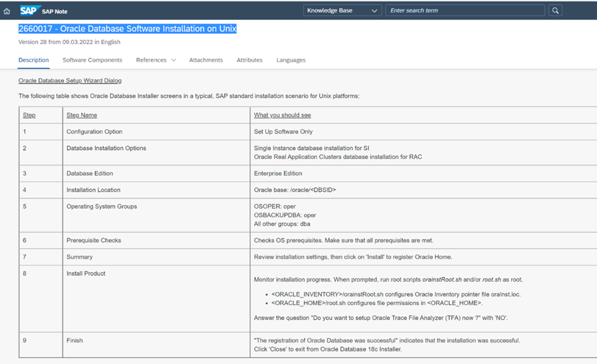
Task: Select the Configuration Option cell
Action: pos(156,132)
